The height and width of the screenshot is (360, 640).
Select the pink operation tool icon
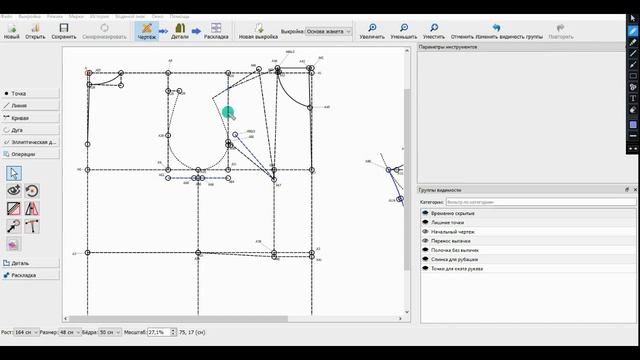(x=13, y=244)
